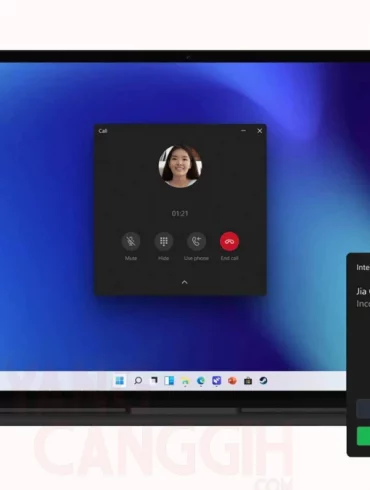Launch PowerPoint from the taskbar
Viewport: 370px width, 490px height.
(x=232, y=380)
